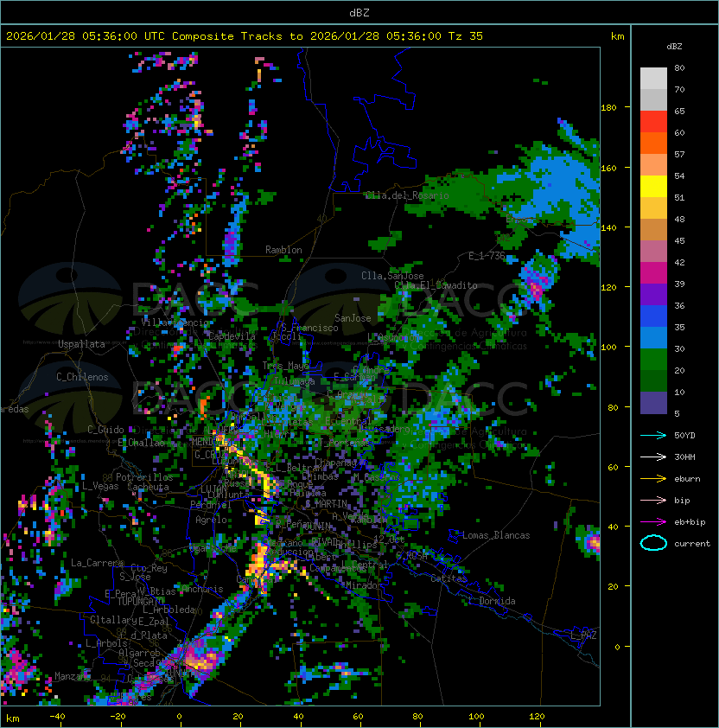Click the '30HM' legend label

[684, 457]
